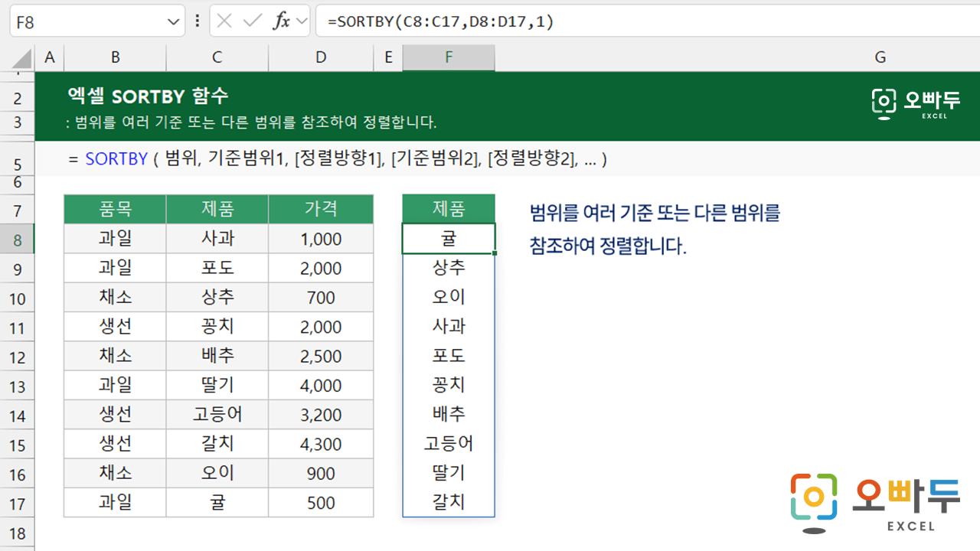Select cell containing 오이 in column C
Screen dimensions: 980x551
pyautogui.click(x=217, y=474)
